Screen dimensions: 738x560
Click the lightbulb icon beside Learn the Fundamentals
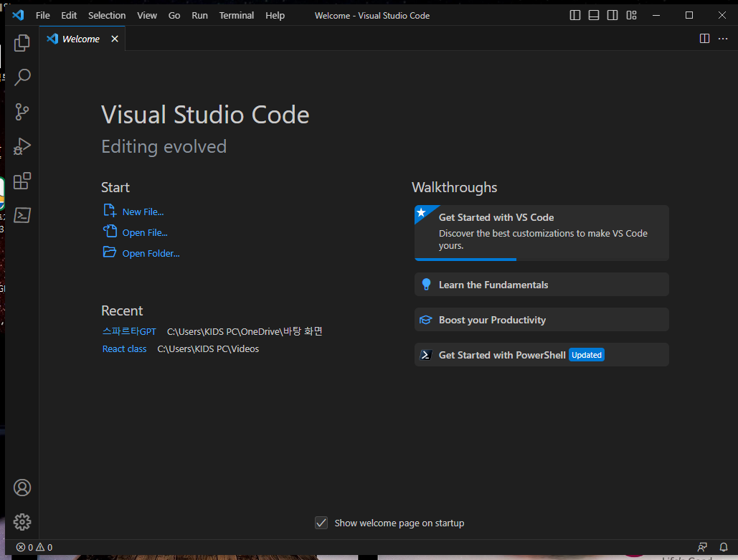pyautogui.click(x=426, y=284)
